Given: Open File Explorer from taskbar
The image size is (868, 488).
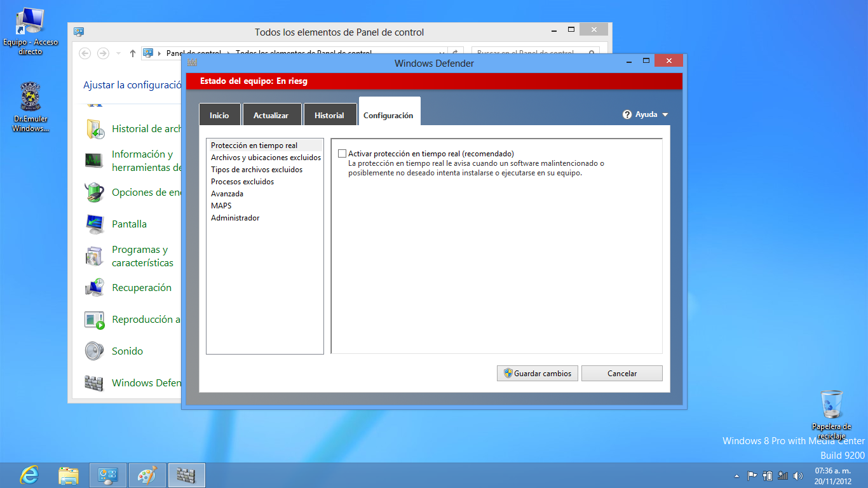Looking at the screenshot, I should pos(69,475).
